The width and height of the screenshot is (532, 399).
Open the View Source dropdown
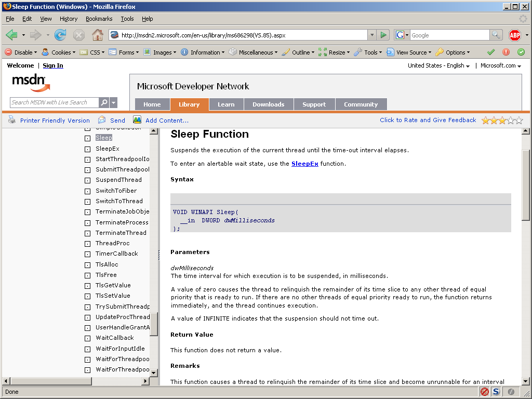[409, 52]
